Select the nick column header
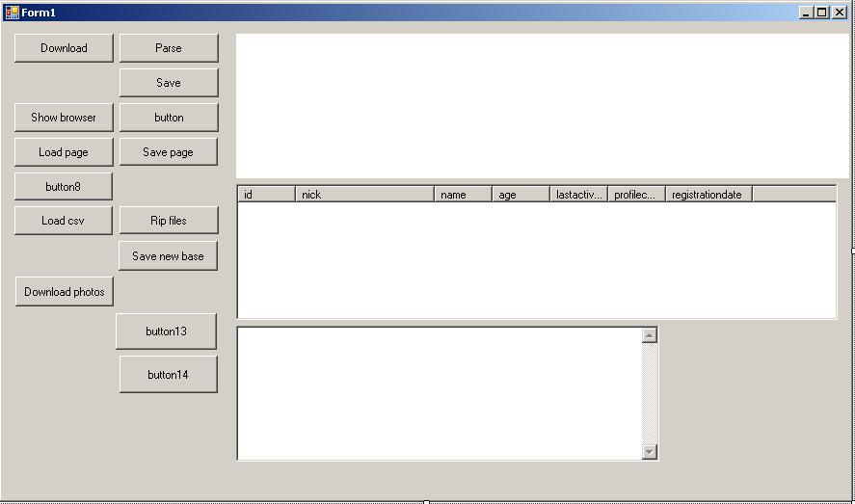 364,195
